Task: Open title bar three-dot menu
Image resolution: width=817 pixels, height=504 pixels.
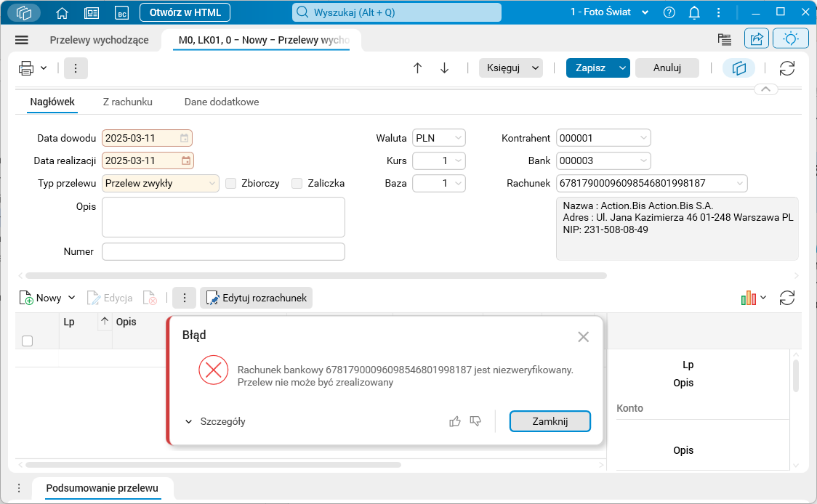Action: tap(719, 12)
